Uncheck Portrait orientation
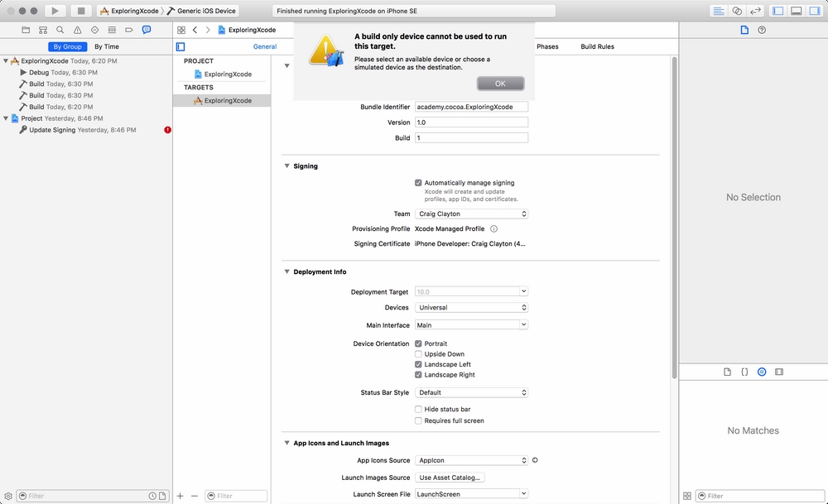 click(418, 343)
